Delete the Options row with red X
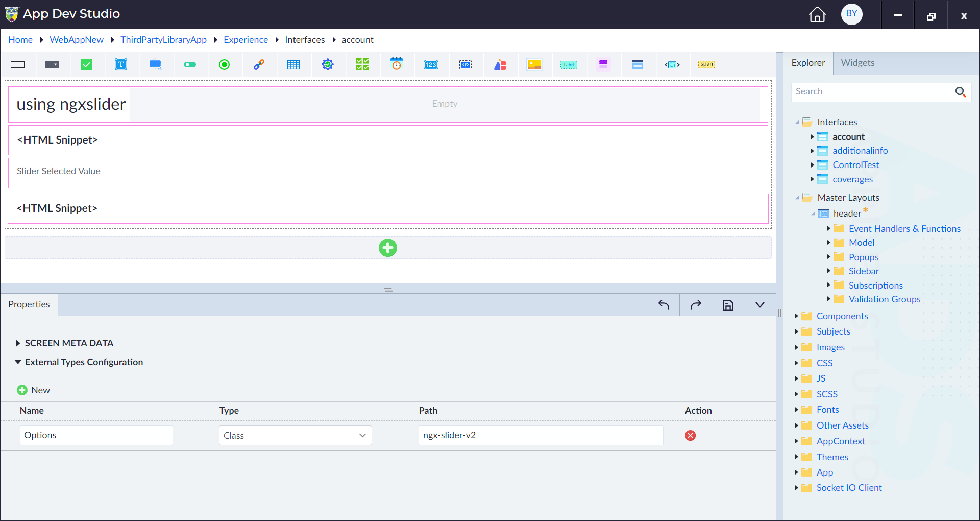The height and width of the screenshot is (521, 980). coord(690,435)
